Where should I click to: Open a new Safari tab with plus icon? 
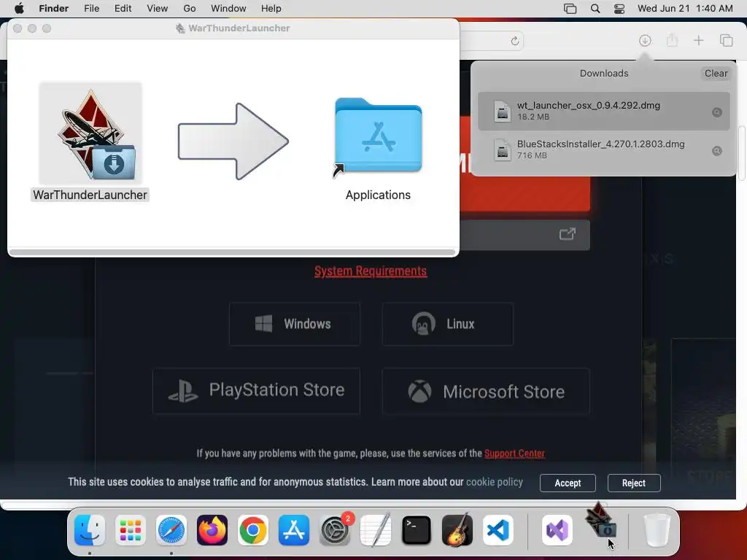pyautogui.click(x=698, y=41)
